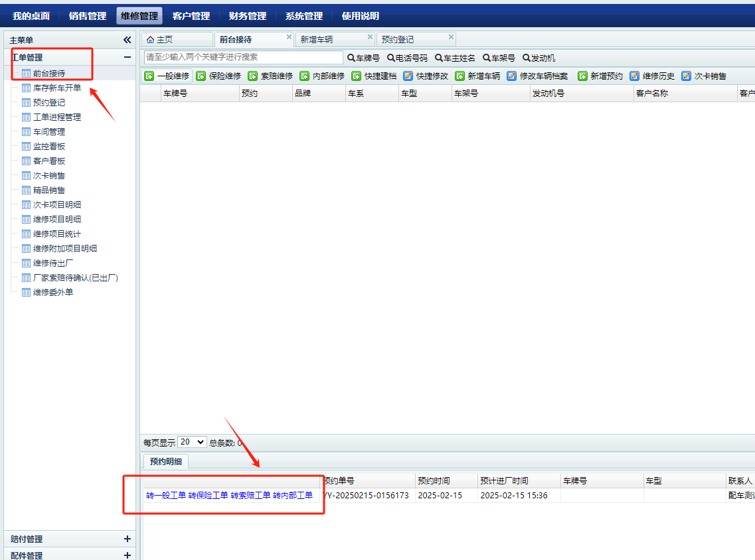The width and height of the screenshot is (755, 560).
Task: Click the 新增预约 toolbar icon
Action: [x=583, y=76]
